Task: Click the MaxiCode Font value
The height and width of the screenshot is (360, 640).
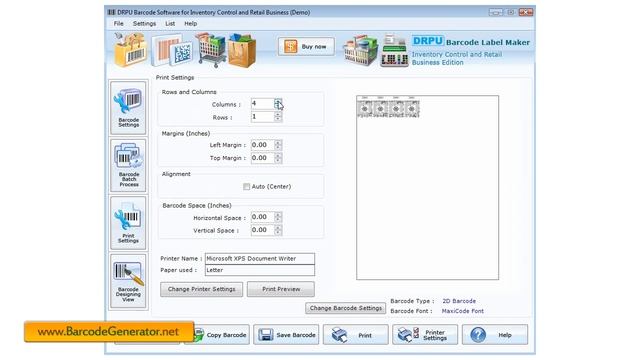Action: [462, 311]
